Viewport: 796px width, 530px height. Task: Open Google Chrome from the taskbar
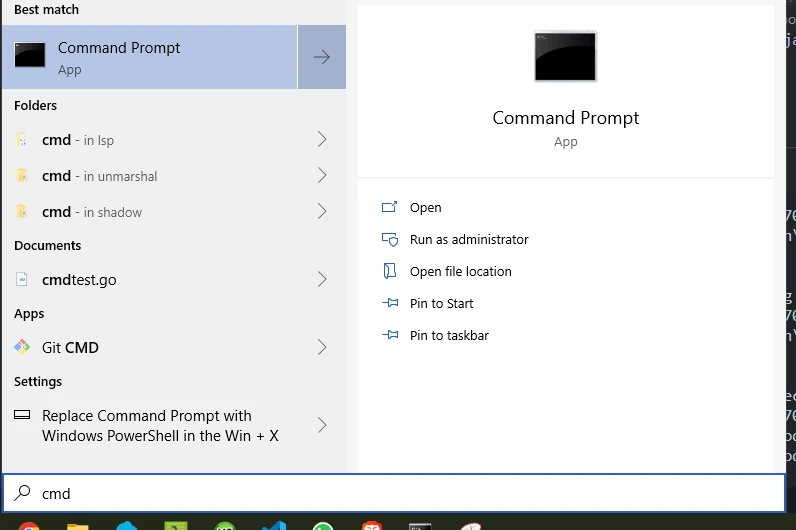[x=29, y=526]
